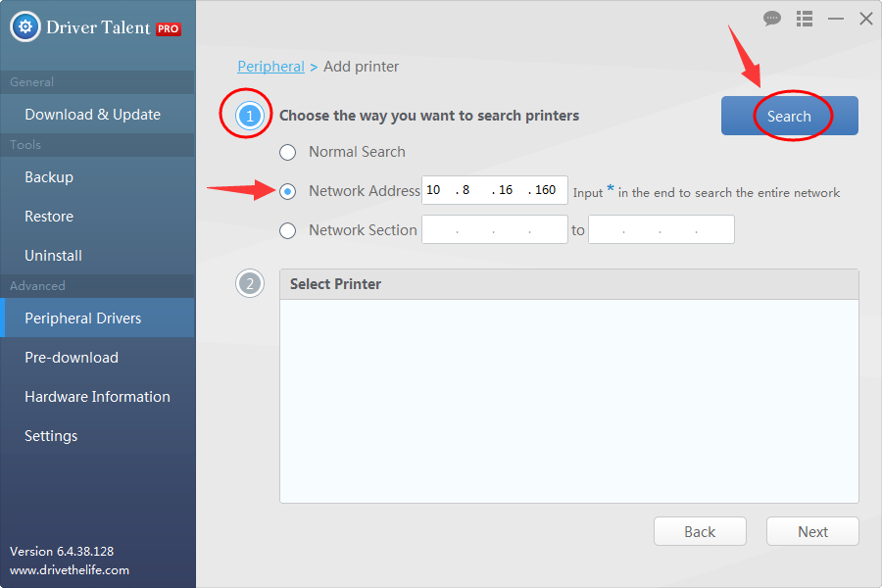This screenshot has width=882, height=588.
Task: Open the www.drivethelife.com website link
Action: [x=70, y=570]
